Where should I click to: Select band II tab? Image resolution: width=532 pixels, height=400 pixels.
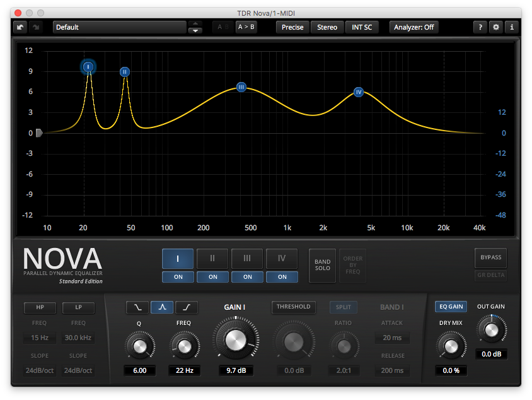coord(212,259)
